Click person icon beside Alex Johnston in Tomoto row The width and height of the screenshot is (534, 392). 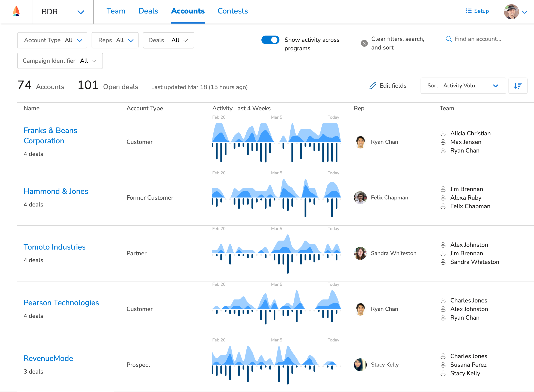443,245
